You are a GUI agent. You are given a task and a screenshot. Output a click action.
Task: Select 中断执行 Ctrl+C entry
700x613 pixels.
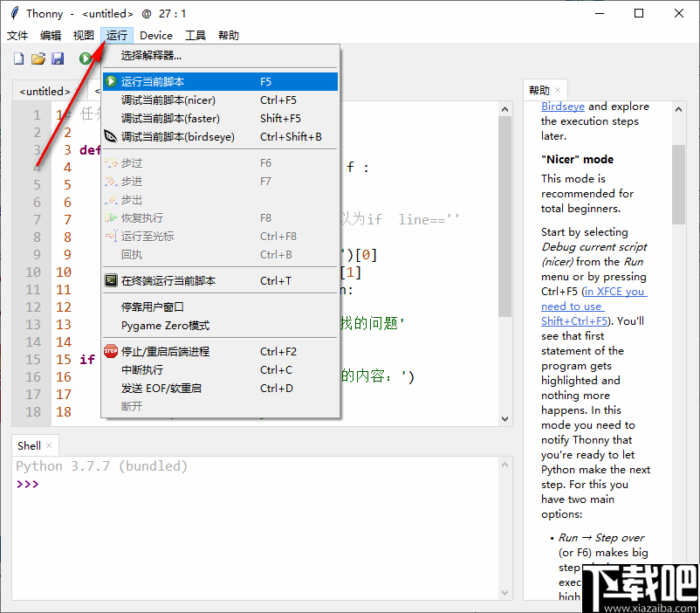(x=220, y=370)
